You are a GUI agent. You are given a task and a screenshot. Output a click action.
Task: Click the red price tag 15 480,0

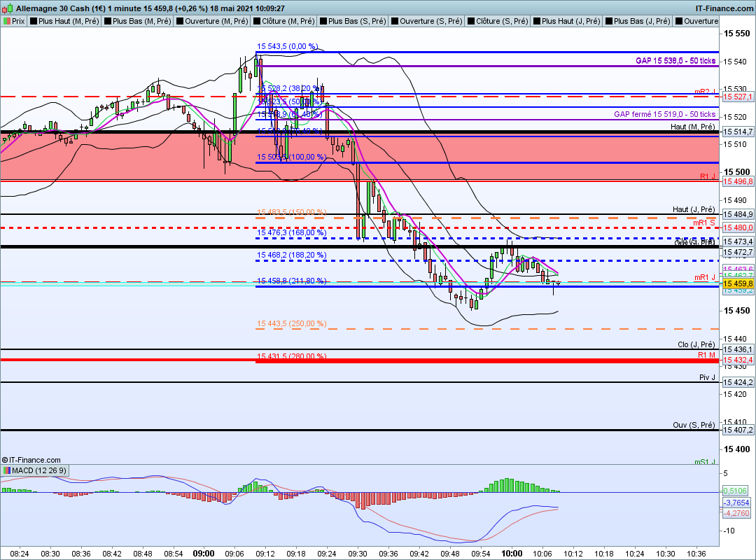coord(738,227)
